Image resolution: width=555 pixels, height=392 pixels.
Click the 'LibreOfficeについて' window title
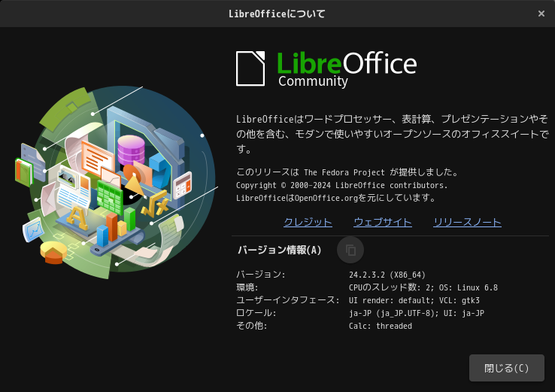pos(277,14)
